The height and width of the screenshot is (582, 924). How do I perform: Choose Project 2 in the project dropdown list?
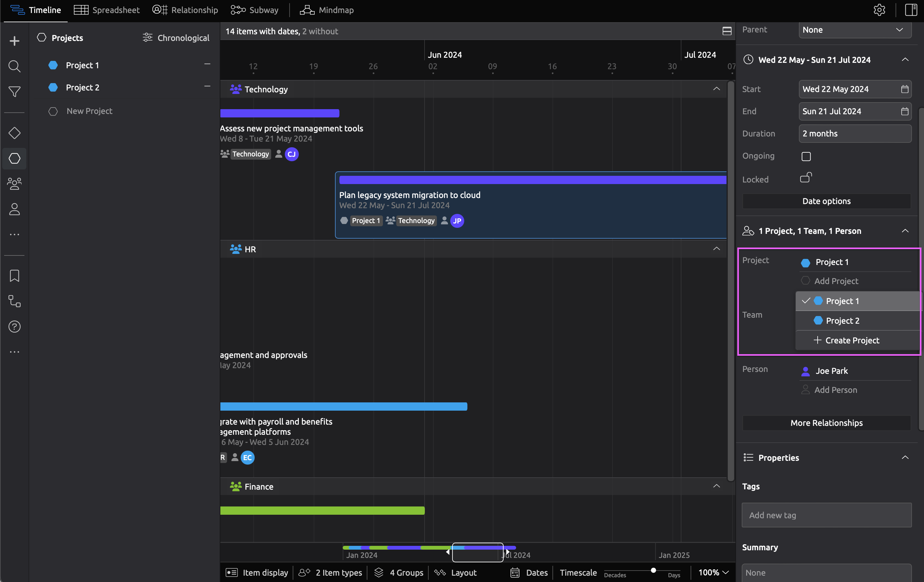842,321
